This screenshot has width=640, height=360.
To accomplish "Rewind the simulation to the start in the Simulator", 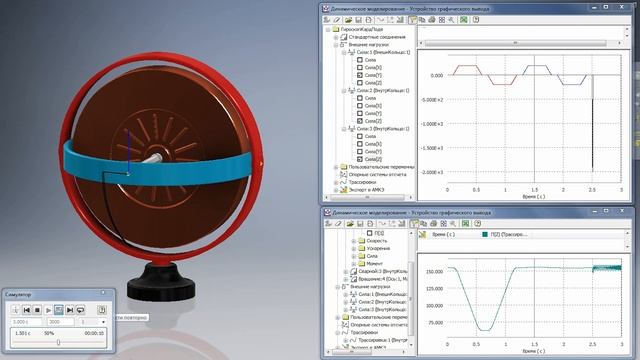I will coord(27,310).
